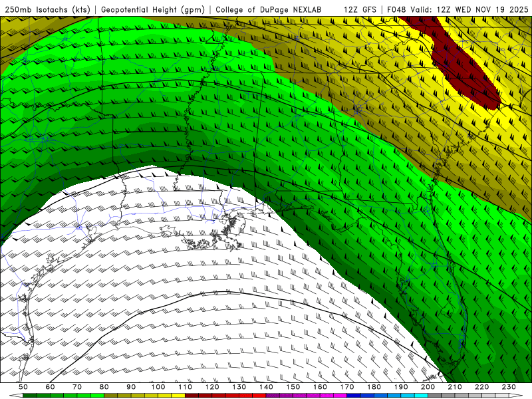Click the 220 knot legend label
Image resolution: width=532 pixels, height=399 pixels.
tap(481, 387)
